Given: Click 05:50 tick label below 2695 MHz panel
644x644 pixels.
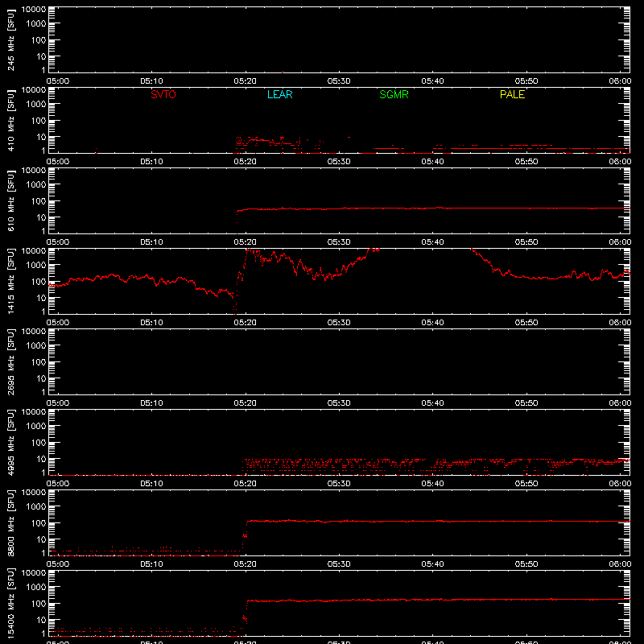Looking at the screenshot, I should pyautogui.click(x=526, y=403).
